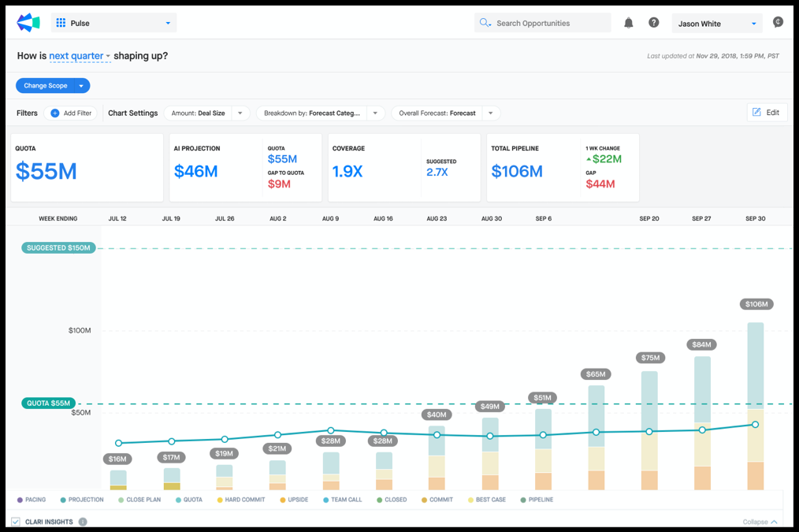
Task: Click the Clari Insights info icon
Action: [x=83, y=522]
